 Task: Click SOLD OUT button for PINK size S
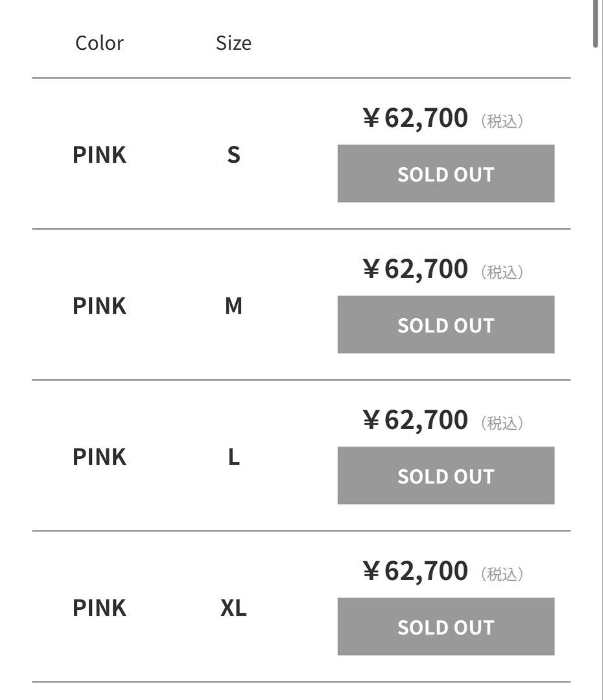coord(445,174)
